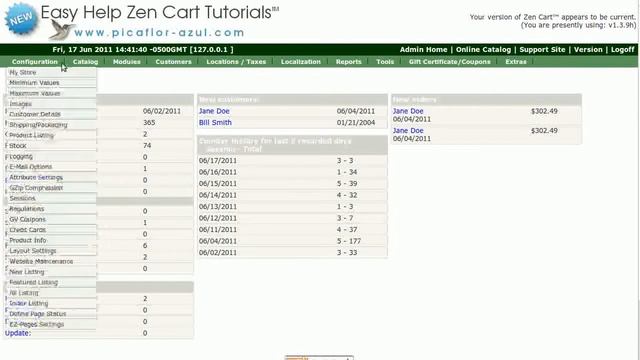This screenshot has width=640, height=360.
Task: Visit the Support Site link
Action: 542,49
